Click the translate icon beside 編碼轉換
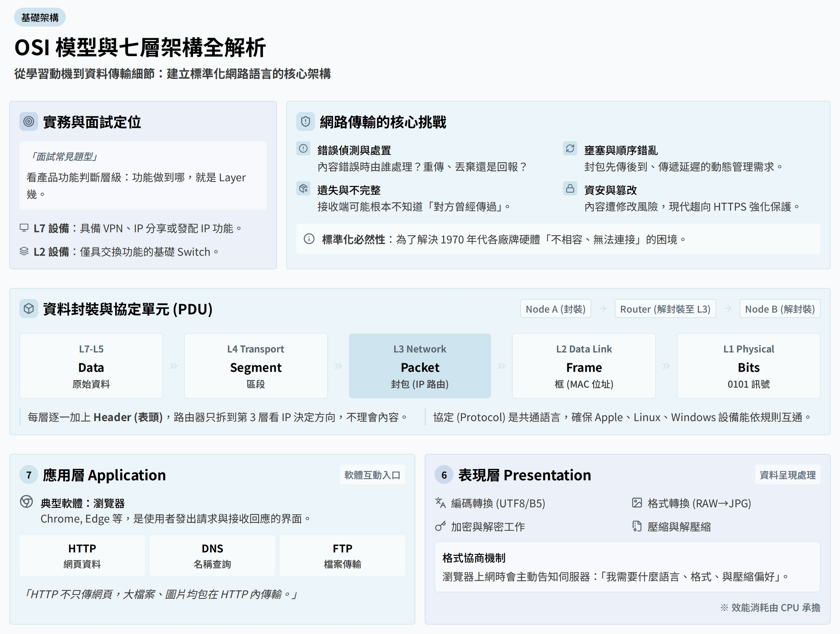Image resolution: width=840 pixels, height=634 pixels. (440, 503)
